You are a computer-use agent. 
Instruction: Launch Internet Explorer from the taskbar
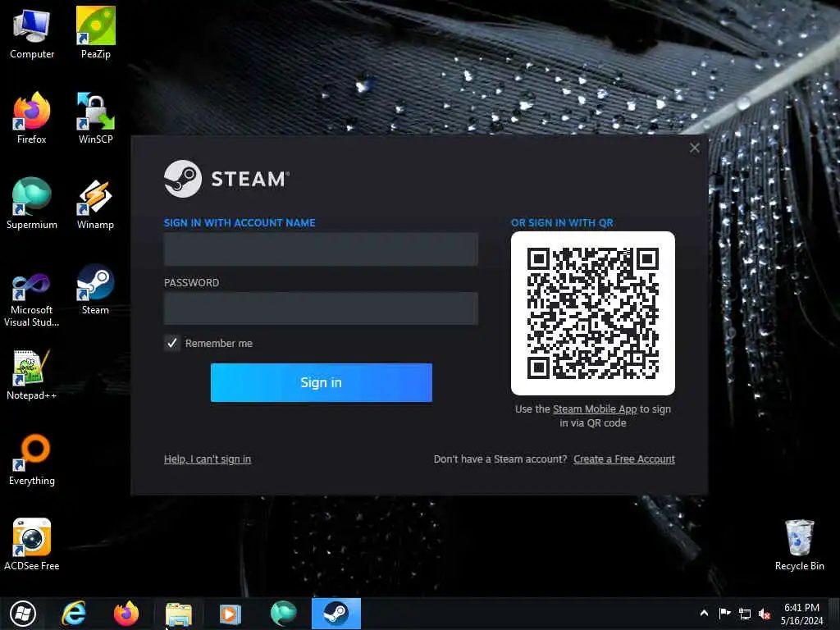click(73, 614)
